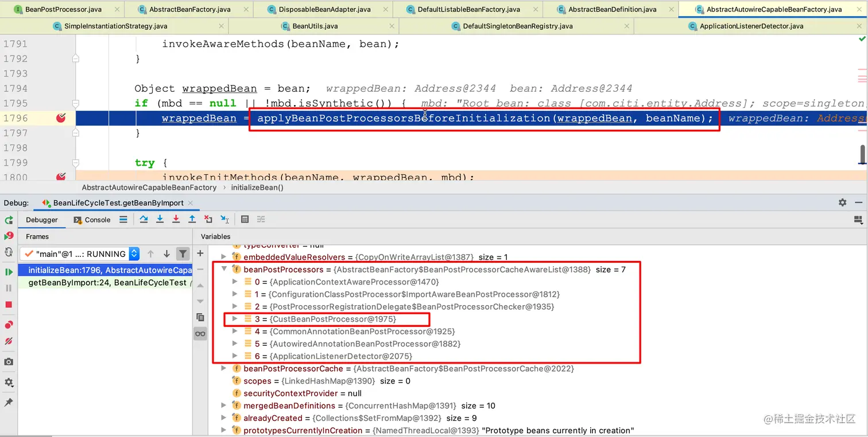
Task: Expand CustBeanPostProcessor element 3
Action: click(235, 319)
